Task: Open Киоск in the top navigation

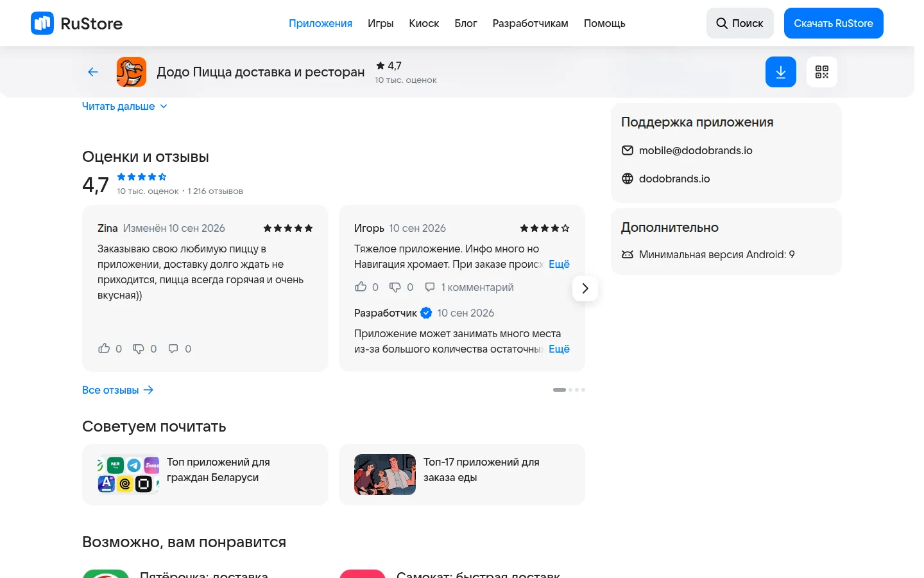Action: pos(424,23)
